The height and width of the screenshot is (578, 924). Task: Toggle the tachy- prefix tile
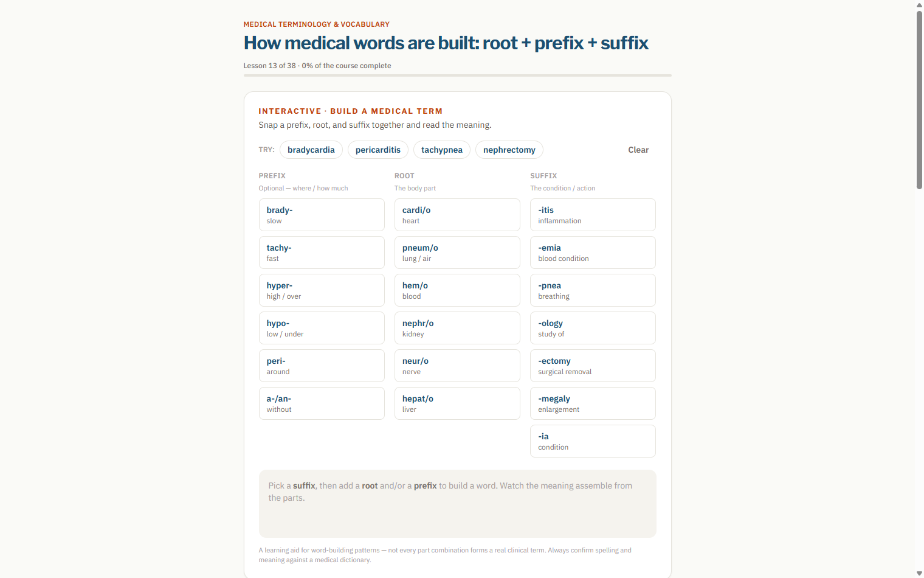tap(322, 252)
